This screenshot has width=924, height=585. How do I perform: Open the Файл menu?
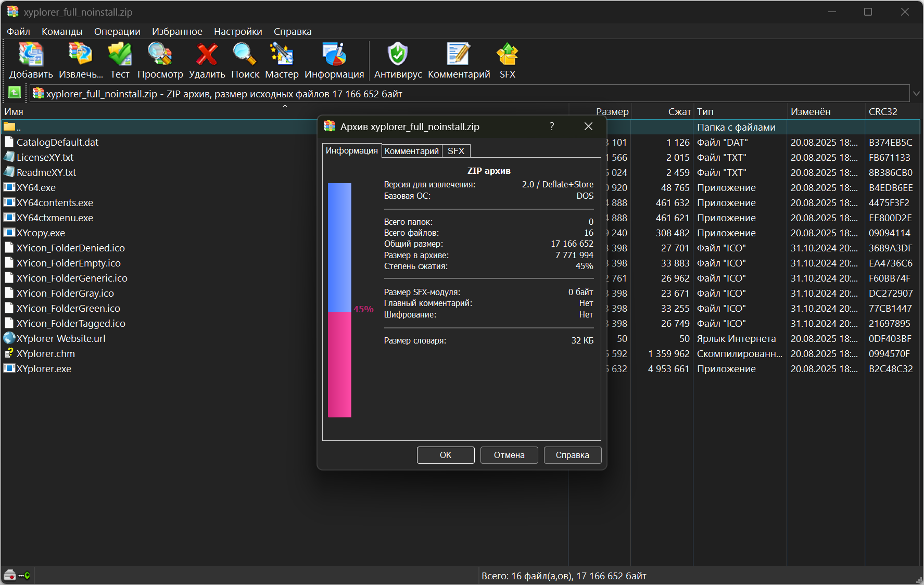coord(18,31)
